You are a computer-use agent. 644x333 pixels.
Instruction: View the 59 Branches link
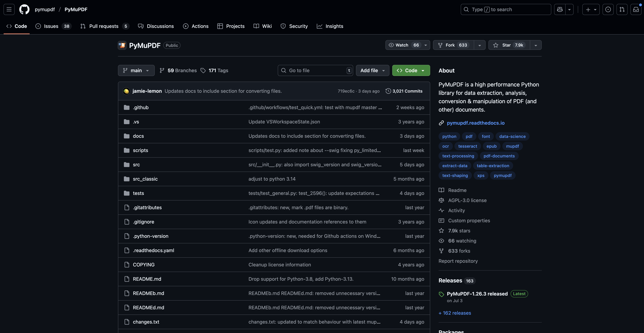coord(178,70)
